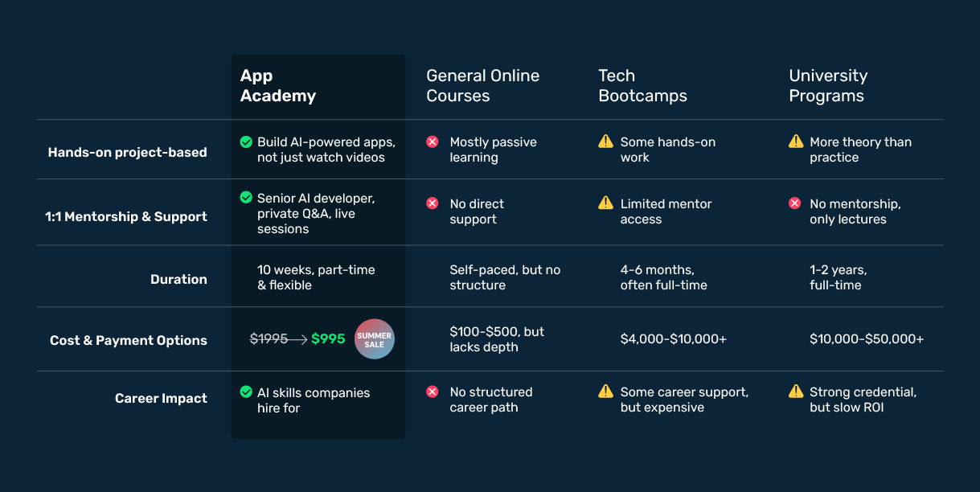Screen dimensions: 980x492
Task: Click the General Online Courses heading
Action: 482,86
